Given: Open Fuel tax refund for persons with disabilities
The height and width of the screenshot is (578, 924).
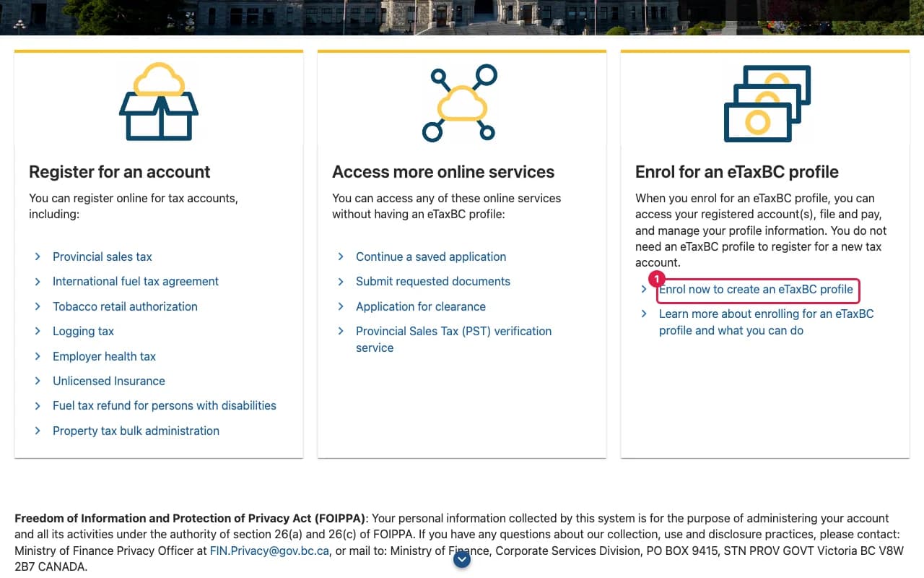Looking at the screenshot, I should click(x=165, y=406).
